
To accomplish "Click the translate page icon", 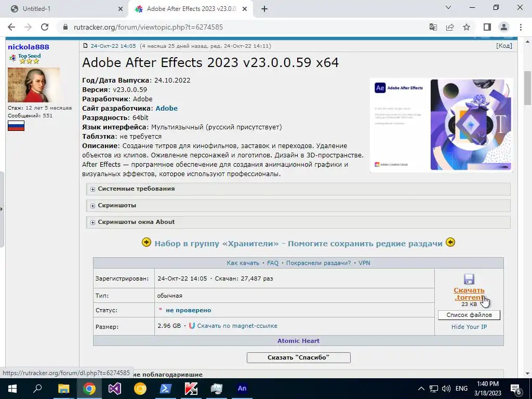I will (433, 27).
